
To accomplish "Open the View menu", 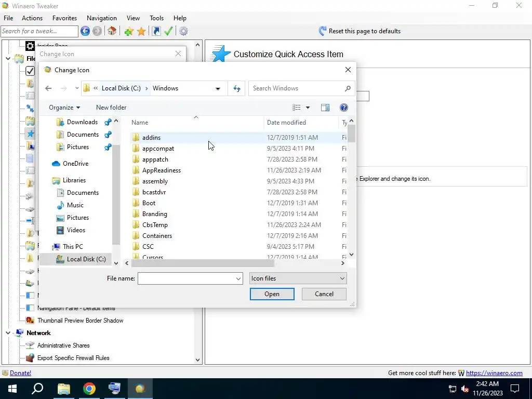I will [x=133, y=18].
